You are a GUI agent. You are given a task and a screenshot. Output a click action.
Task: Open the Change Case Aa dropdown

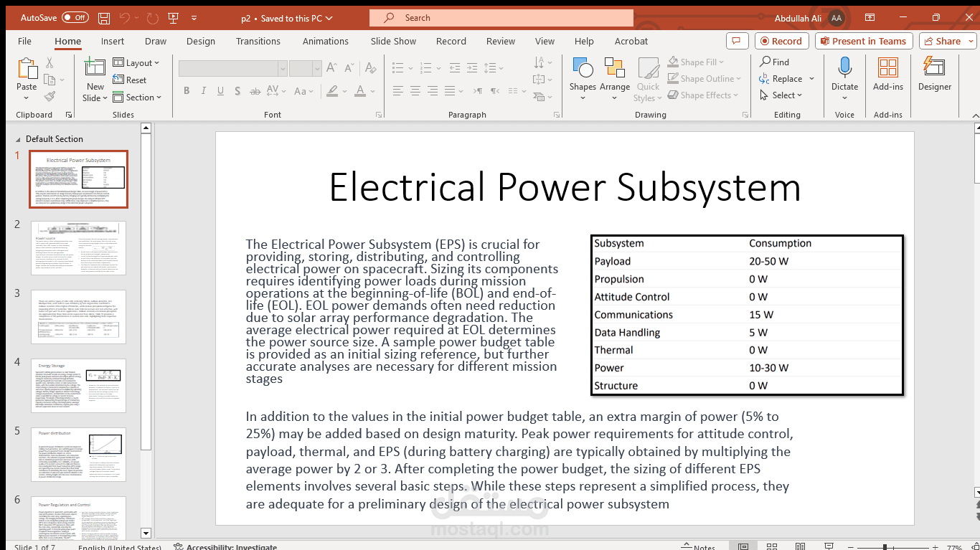[x=304, y=91]
